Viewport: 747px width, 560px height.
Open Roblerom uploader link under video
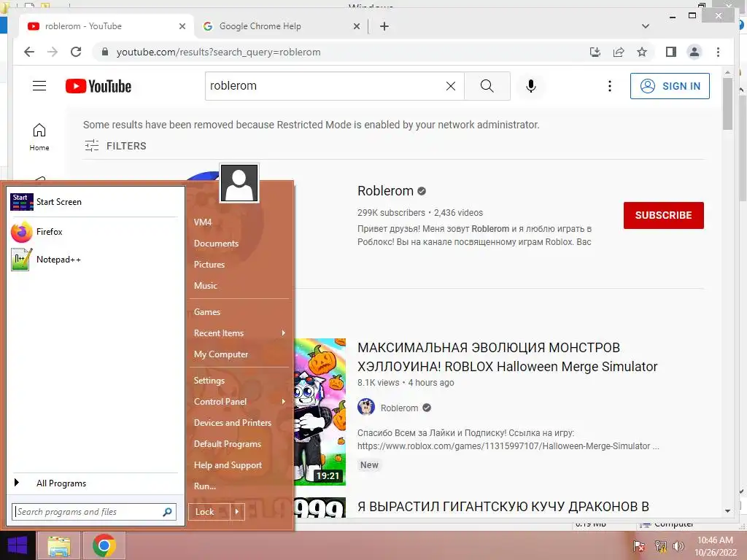click(399, 408)
